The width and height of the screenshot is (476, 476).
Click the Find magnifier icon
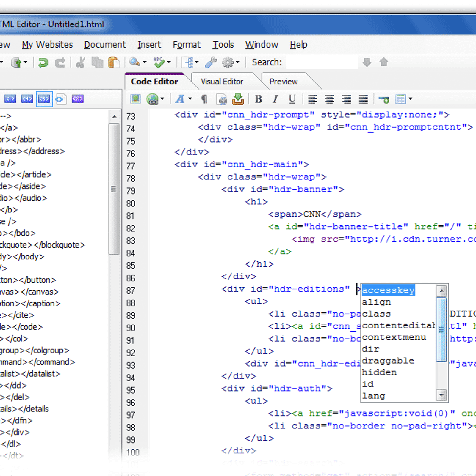(134, 62)
